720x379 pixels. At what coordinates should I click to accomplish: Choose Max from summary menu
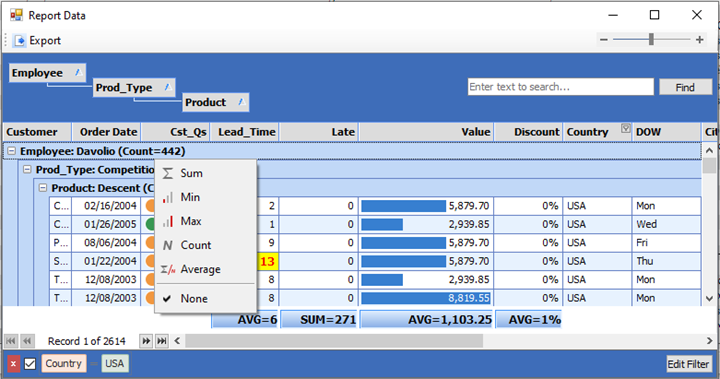205,221
